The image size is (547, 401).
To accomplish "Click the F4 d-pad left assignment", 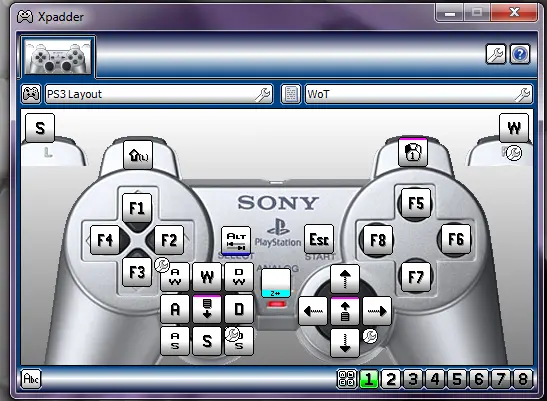I will click(x=105, y=240).
